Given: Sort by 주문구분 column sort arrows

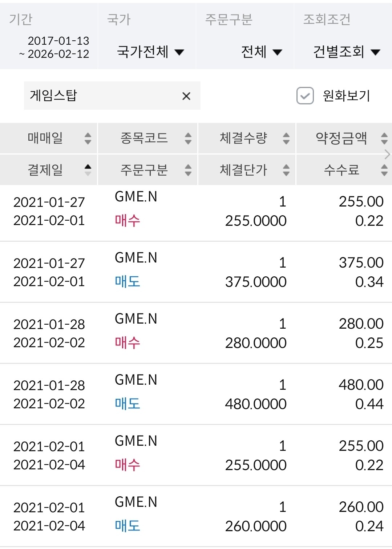Looking at the screenshot, I should 188,170.
